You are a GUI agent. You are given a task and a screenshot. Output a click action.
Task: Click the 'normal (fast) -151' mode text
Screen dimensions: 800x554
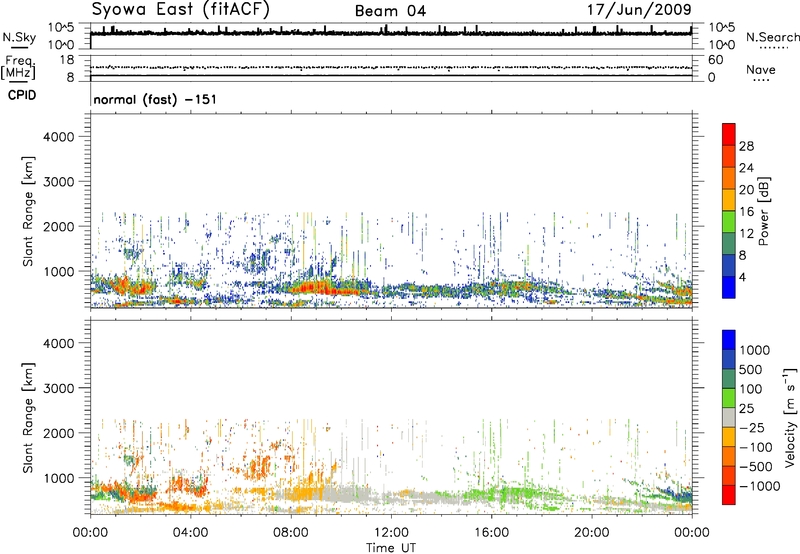(155, 99)
